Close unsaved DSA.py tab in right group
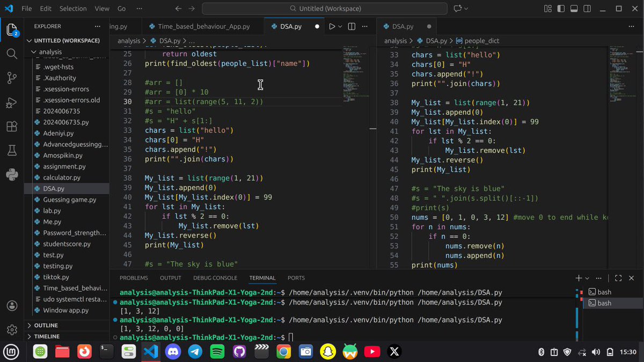This screenshot has height=362, width=644. pyautogui.click(x=429, y=26)
